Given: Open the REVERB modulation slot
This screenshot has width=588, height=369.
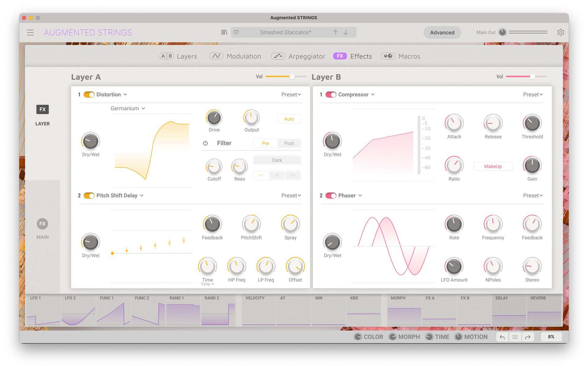Looking at the screenshot, I should point(544,310).
